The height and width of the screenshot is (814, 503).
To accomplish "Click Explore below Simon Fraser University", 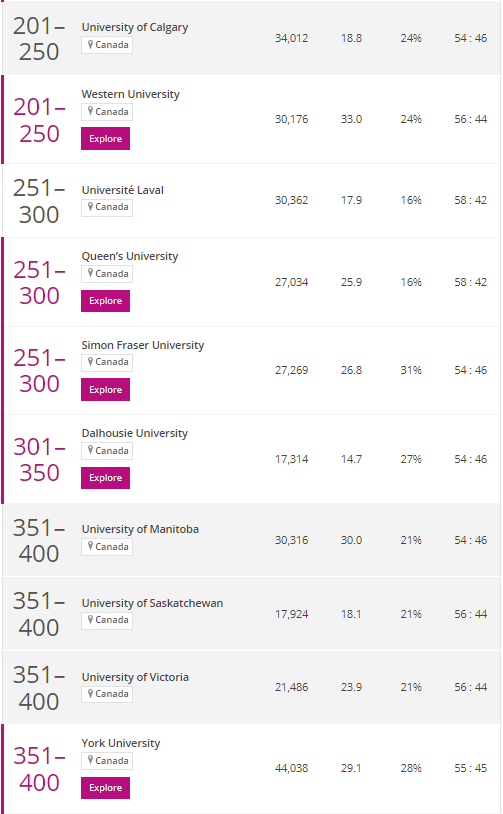I will [105, 389].
